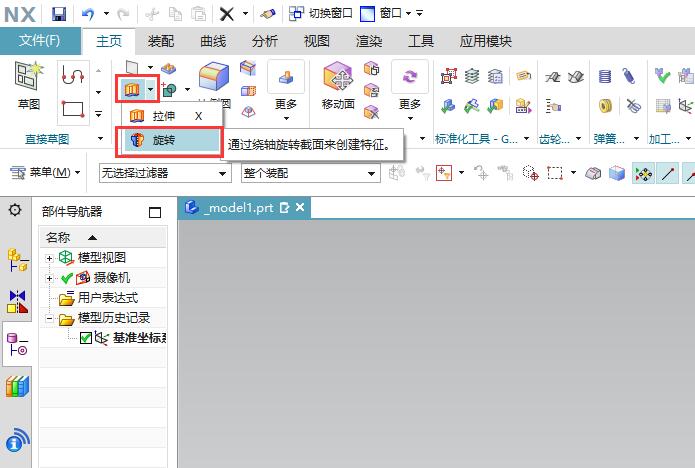Maximize the 部件导航器 panel
This screenshot has width=695, height=468.
[155, 212]
